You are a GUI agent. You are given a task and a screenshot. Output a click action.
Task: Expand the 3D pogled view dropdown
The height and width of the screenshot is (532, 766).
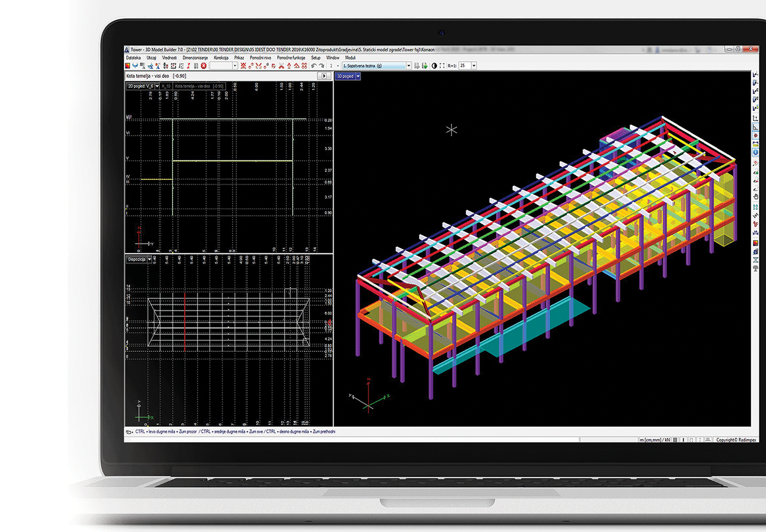pyautogui.click(x=358, y=76)
